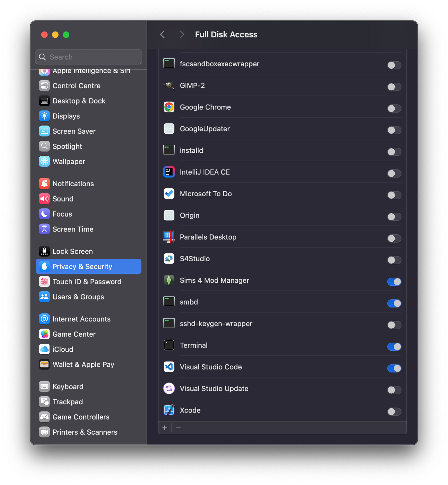This screenshot has width=448, height=485.
Task: Open Desktop & Dock settings
Action: (88, 101)
